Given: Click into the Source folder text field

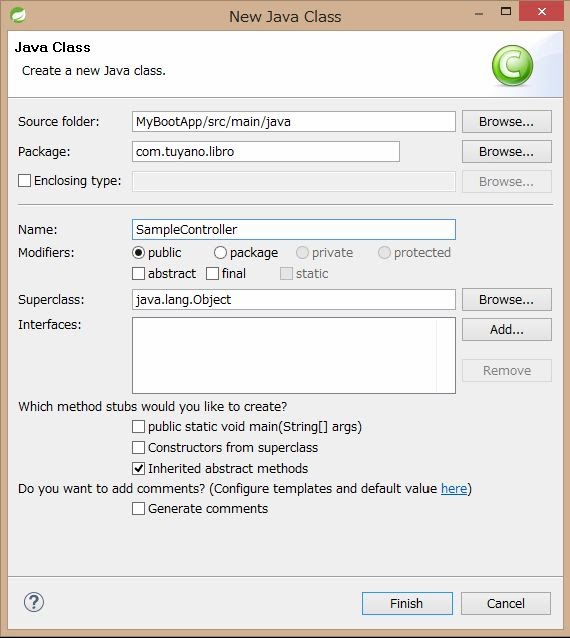Looking at the screenshot, I should click(x=294, y=121).
